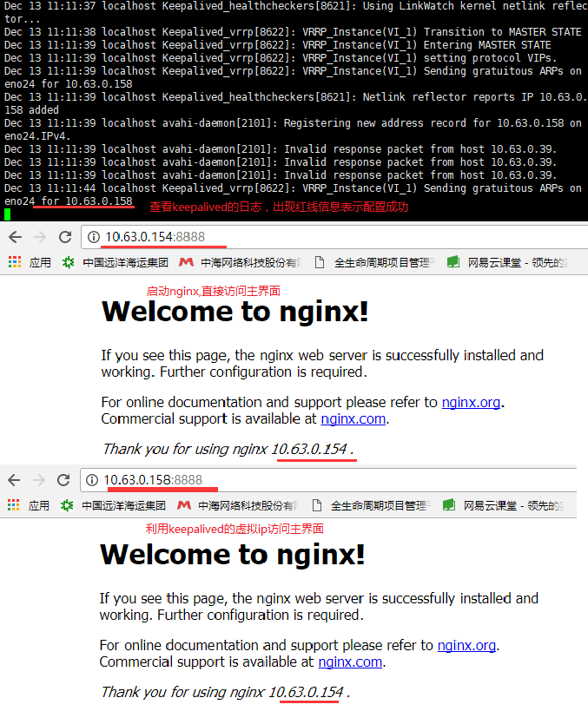Open 全生命周期项目管理 bookmark in lower browser
Viewport: 588px width, 711px height.
pyautogui.click(x=372, y=505)
